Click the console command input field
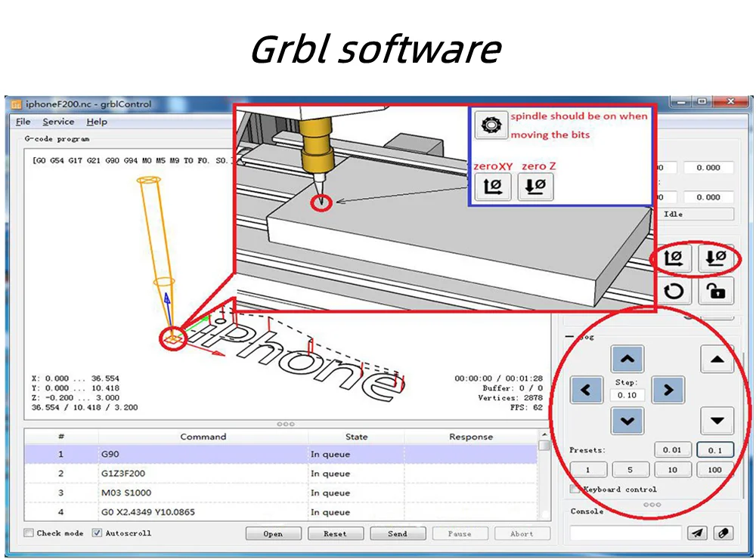The width and height of the screenshot is (756, 559). (625, 533)
